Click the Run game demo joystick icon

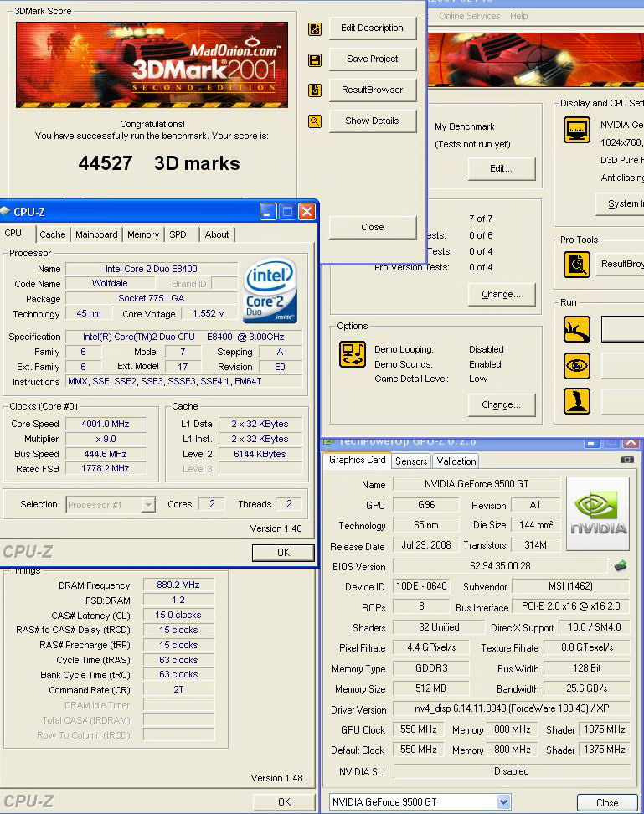tap(576, 401)
